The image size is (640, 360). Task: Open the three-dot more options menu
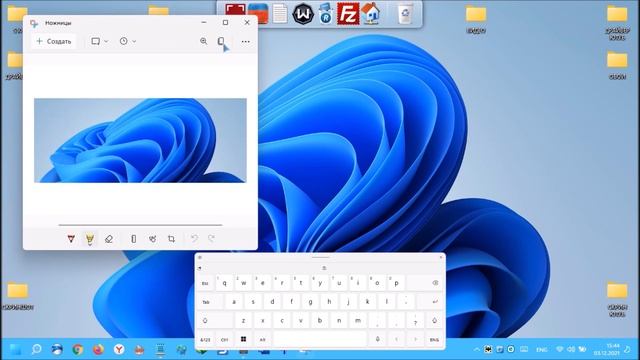pos(245,41)
